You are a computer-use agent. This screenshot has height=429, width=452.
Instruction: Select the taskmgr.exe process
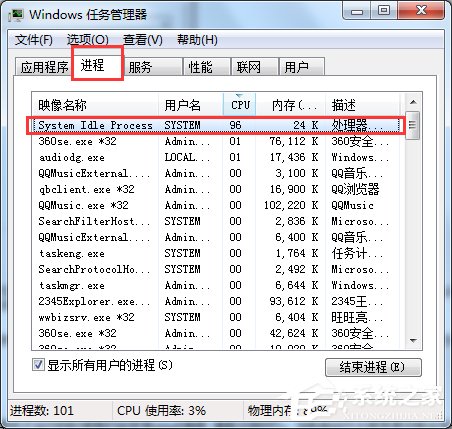click(x=216, y=285)
